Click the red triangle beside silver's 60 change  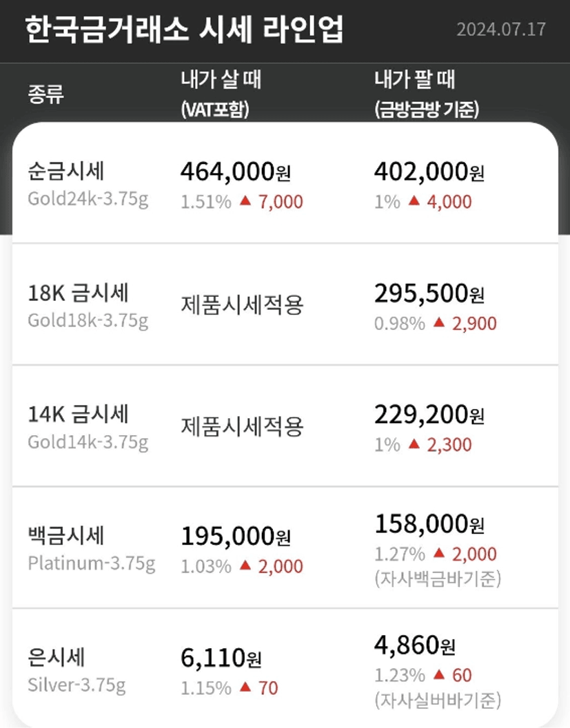click(x=438, y=675)
